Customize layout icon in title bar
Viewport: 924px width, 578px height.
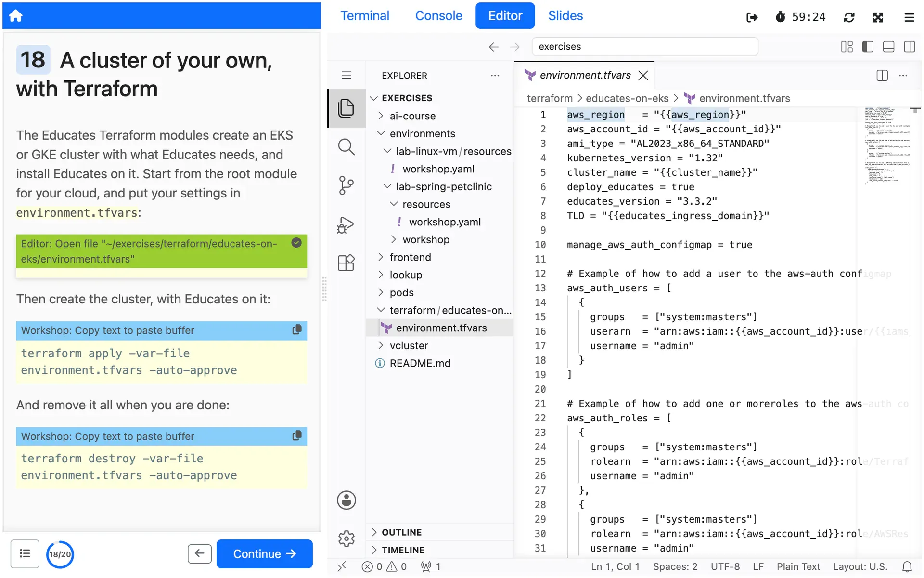[847, 47]
